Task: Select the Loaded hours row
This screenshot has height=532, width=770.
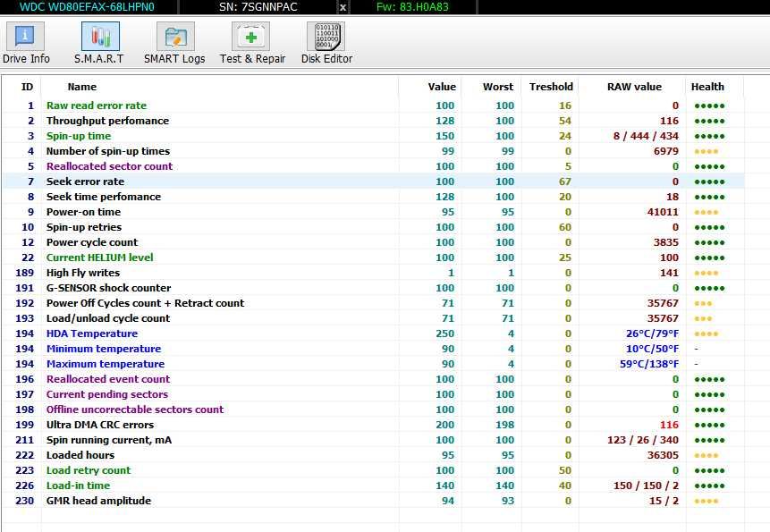Action: [x=373, y=455]
